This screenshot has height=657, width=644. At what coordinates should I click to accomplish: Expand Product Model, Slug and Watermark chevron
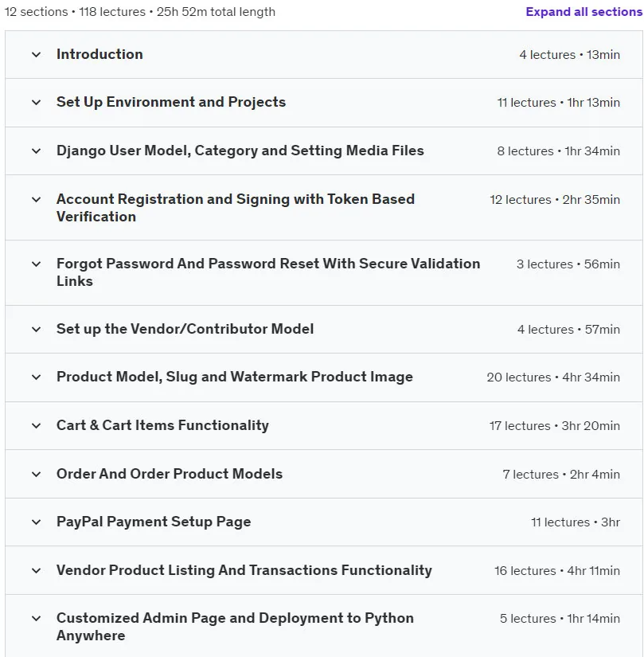(37, 377)
